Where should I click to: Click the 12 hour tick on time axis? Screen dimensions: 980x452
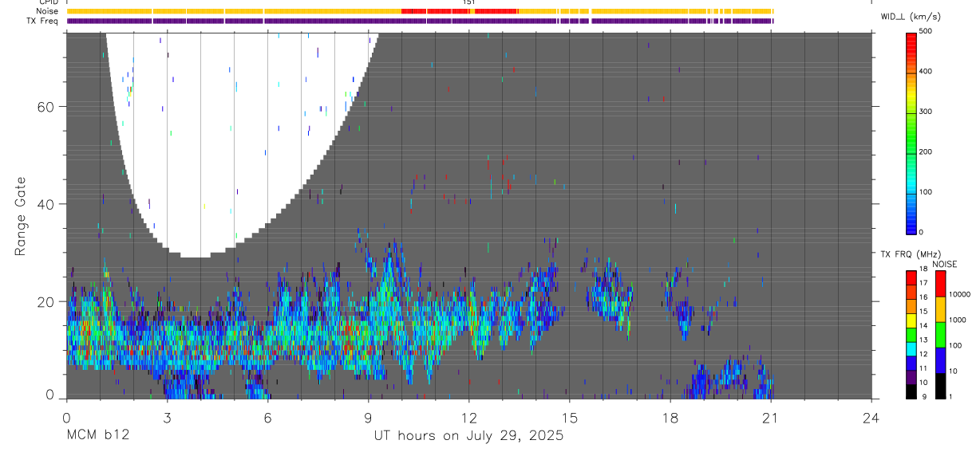(469, 417)
